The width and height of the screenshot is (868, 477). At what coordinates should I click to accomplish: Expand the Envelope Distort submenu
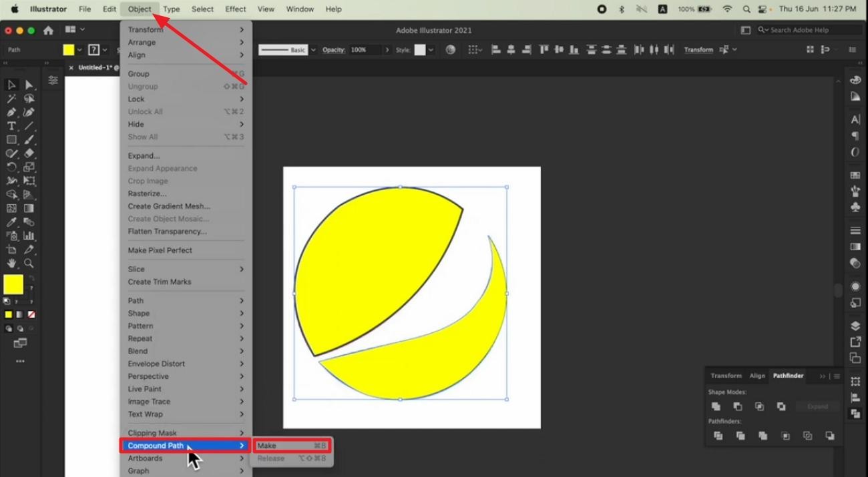click(x=186, y=364)
